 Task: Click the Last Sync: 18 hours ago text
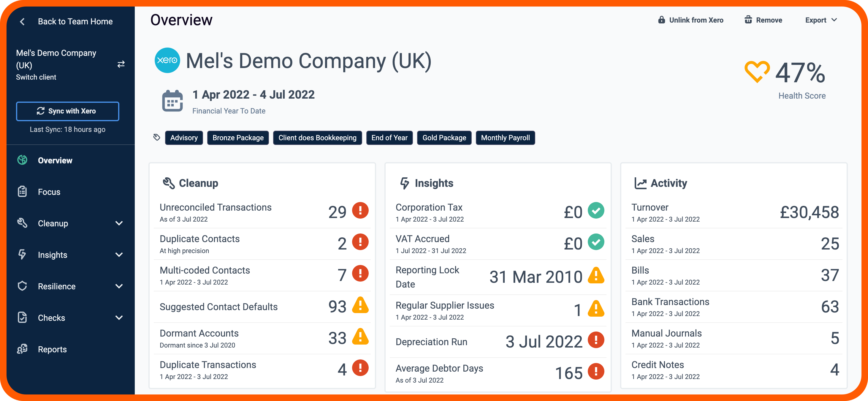pyautogui.click(x=67, y=129)
